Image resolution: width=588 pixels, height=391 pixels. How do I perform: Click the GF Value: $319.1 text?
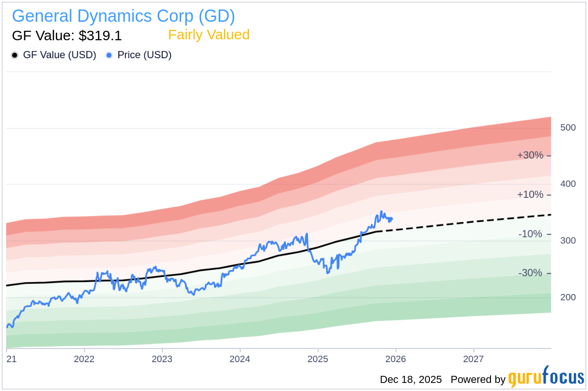pyautogui.click(x=67, y=35)
